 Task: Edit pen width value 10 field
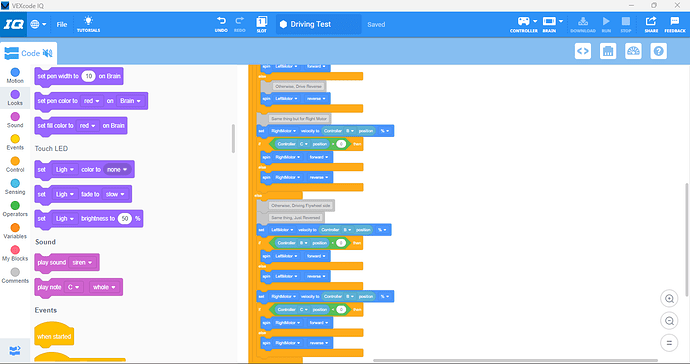pyautogui.click(x=88, y=76)
